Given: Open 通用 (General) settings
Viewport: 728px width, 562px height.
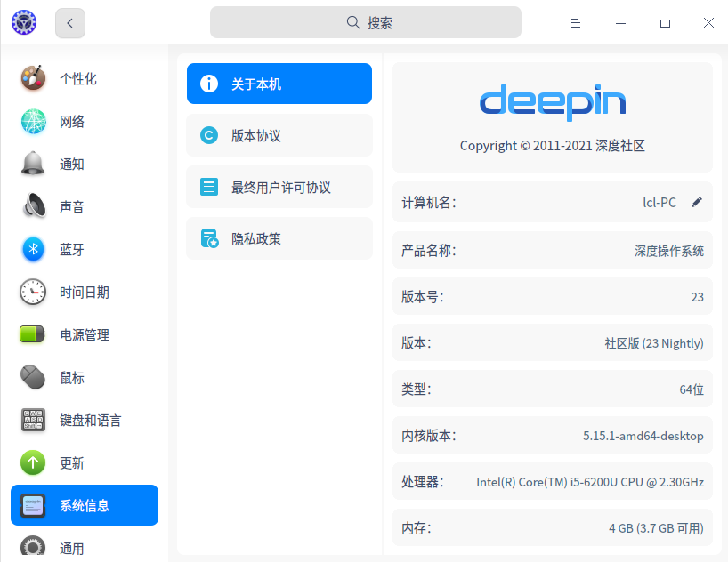Looking at the screenshot, I should pyautogui.click(x=78, y=547).
